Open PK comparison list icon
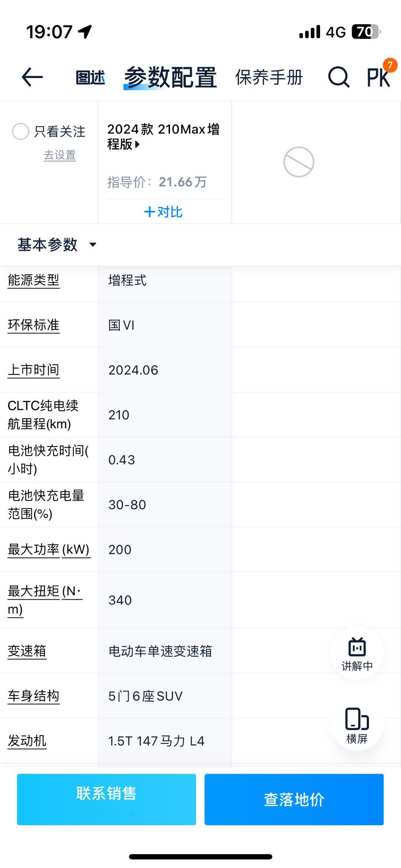Image resolution: width=401 pixels, height=868 pixels. [379, 77]
